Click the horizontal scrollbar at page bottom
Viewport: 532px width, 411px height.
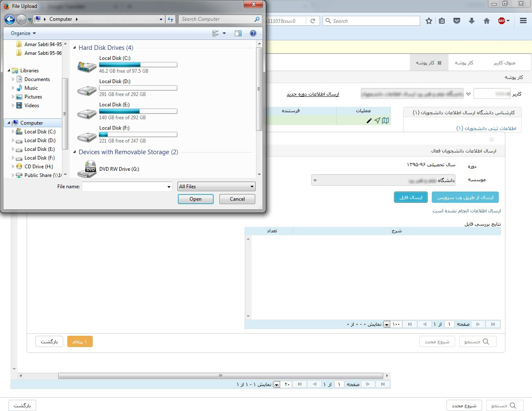point(220,376)
